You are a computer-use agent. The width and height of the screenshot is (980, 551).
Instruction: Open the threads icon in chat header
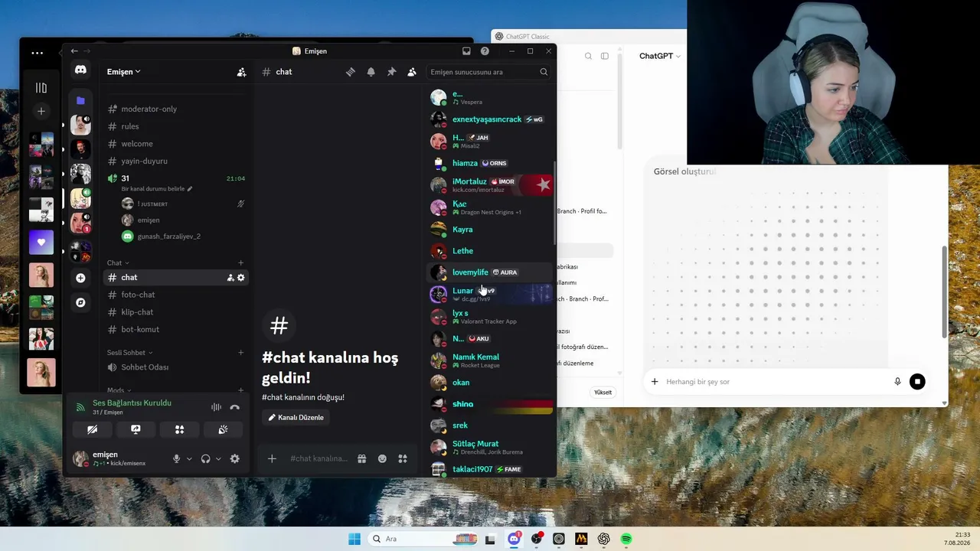tap(351, 72)
